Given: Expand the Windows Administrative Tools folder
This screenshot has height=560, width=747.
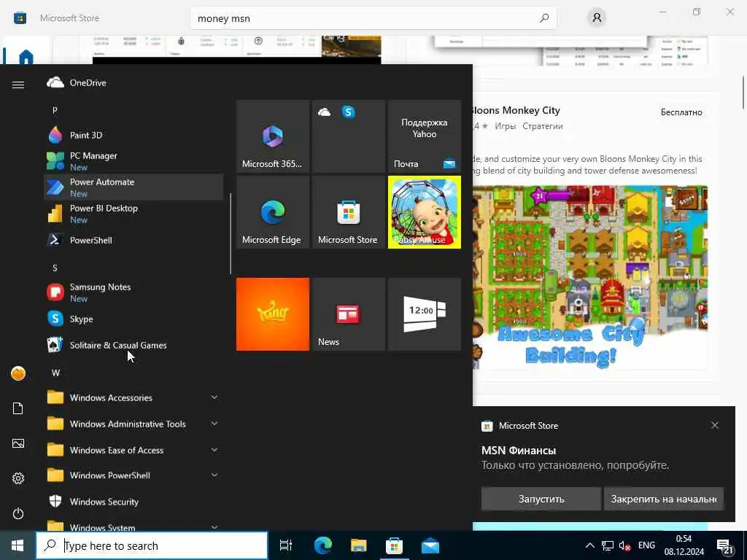Looking at the screenshot, I should [133, 424].
